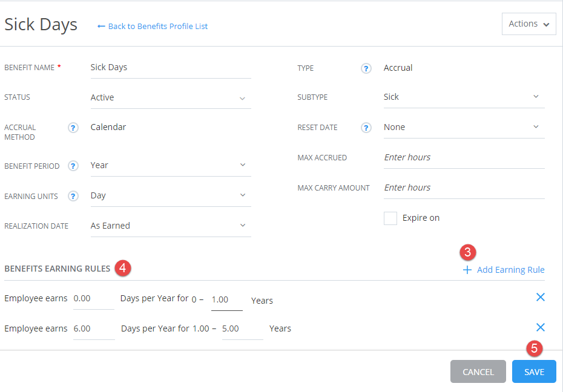Expand the Status dropdown showing Active
563x392 pixels.
(x=171, y=97)
